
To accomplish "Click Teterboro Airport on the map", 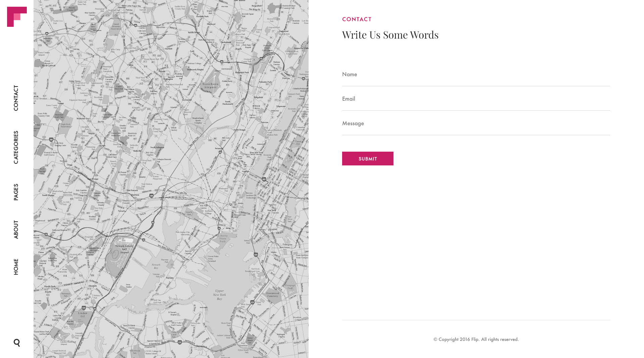I will (210, 86).
